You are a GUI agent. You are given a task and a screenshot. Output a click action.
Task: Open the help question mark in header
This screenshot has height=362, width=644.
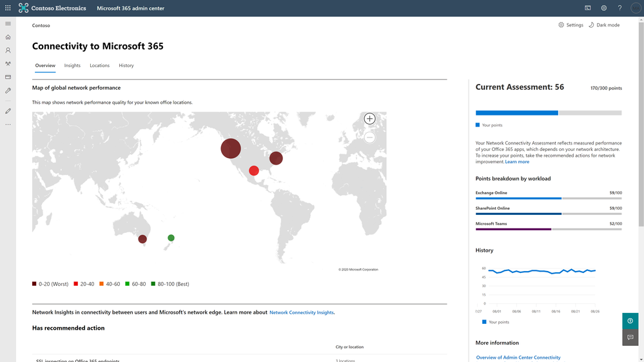pyautogui.click(x=620, y=8)
